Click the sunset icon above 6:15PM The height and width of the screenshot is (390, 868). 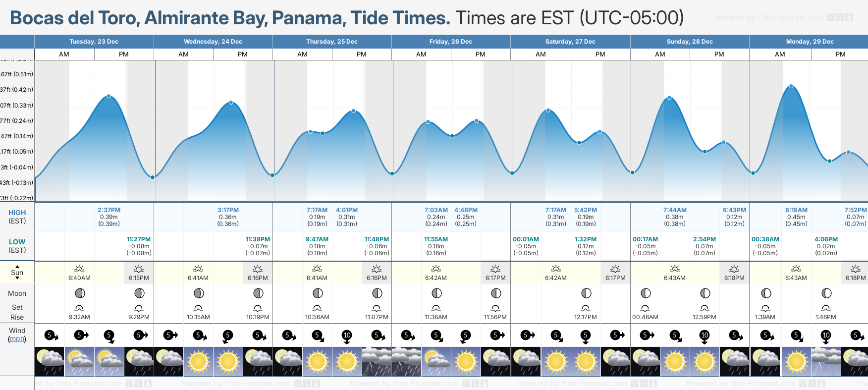(x=139, y=269)
